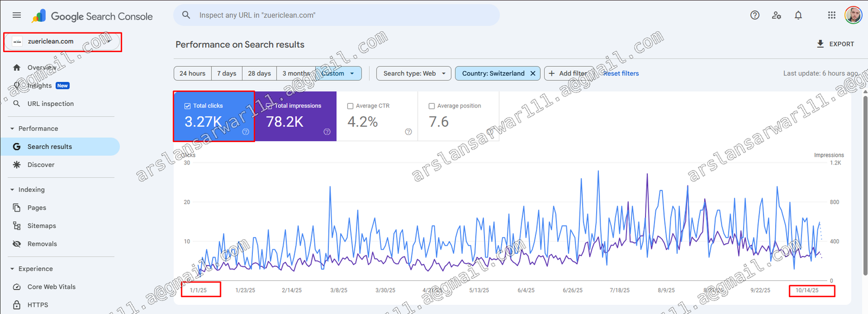Click the Add filter button
868x314 pixels.
[x=569, y=73]
